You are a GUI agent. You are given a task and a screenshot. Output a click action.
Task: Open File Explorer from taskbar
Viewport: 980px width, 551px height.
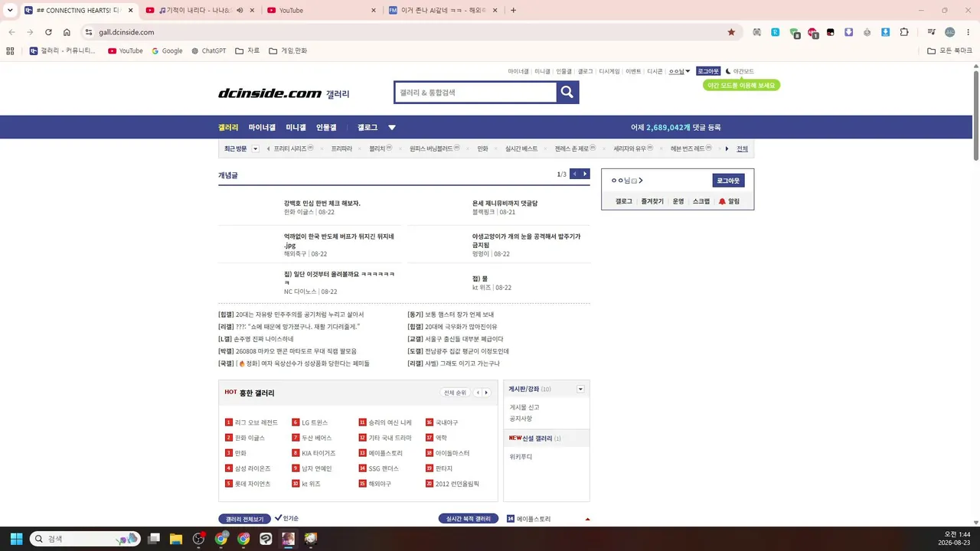click(x=176, y=539)
